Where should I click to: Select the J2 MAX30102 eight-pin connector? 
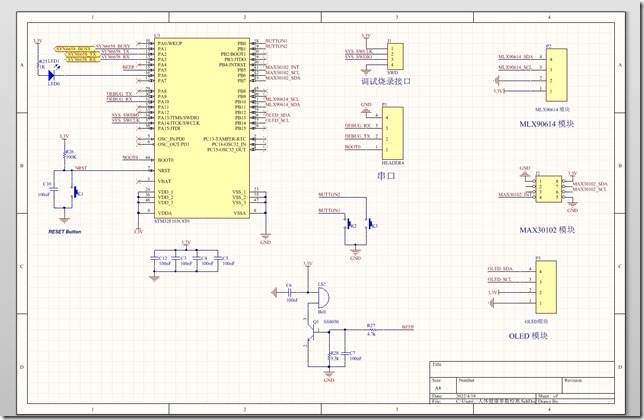coord(549,189)
